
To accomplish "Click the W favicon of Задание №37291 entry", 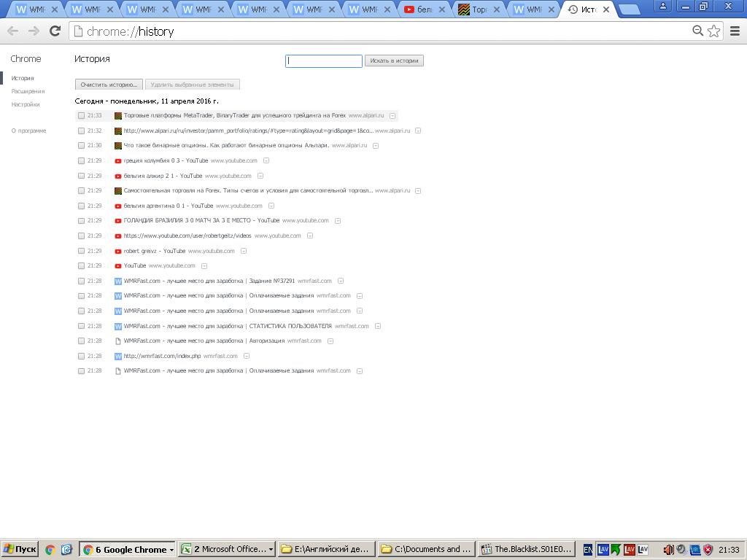I will coord(118,281).
